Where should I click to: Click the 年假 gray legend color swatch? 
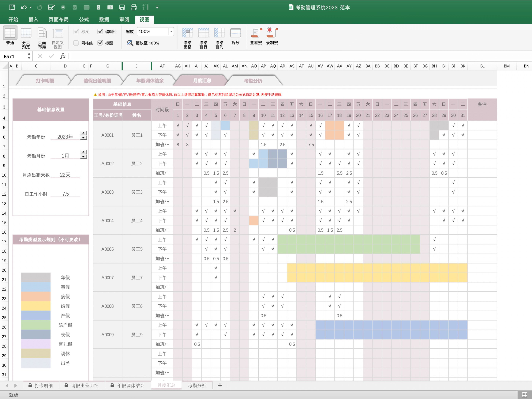(36, 277)
